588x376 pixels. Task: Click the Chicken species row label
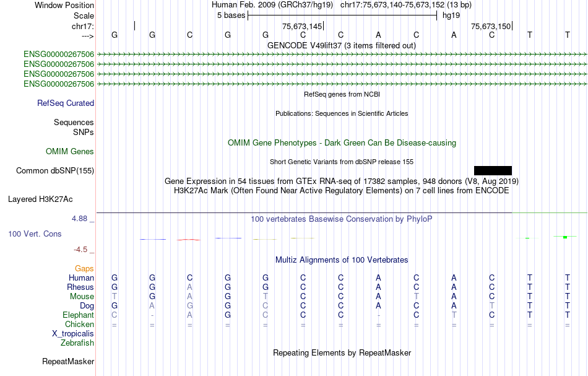click(79, 325)
